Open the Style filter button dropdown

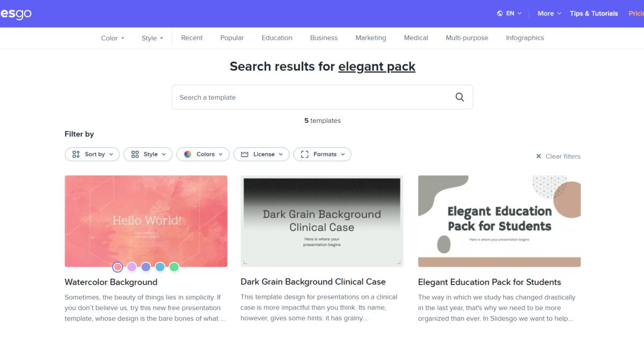click(x=148, y=155)
